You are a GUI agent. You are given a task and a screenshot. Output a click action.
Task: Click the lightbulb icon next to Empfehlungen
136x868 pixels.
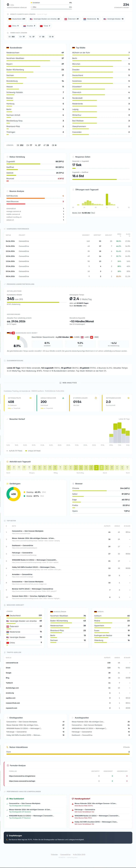point(7,836)
